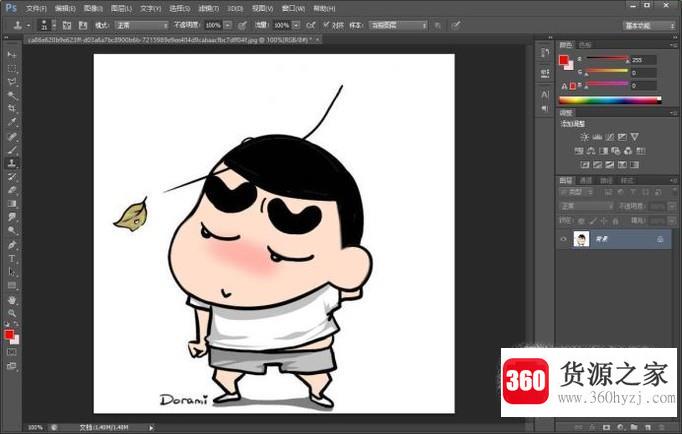Swap foreground and background colors
The height and width of the screenshot is (434, 682).
[16, 324]
